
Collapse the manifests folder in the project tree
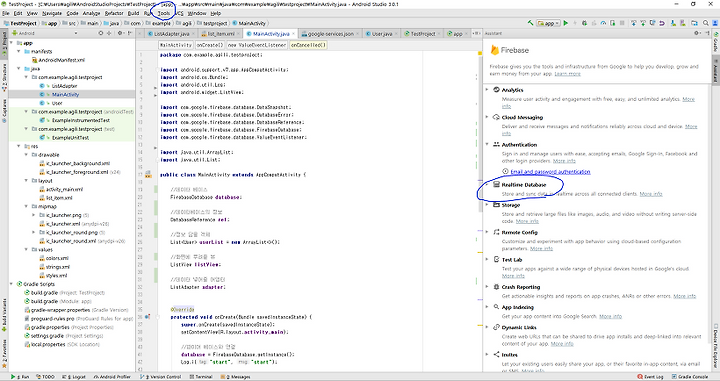[x=19, y=51]
